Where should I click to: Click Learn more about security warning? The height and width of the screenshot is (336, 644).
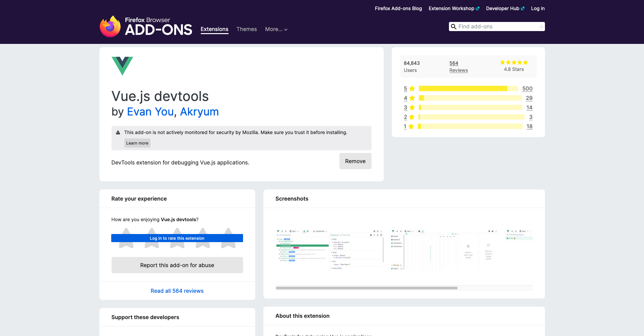point(137,143)
